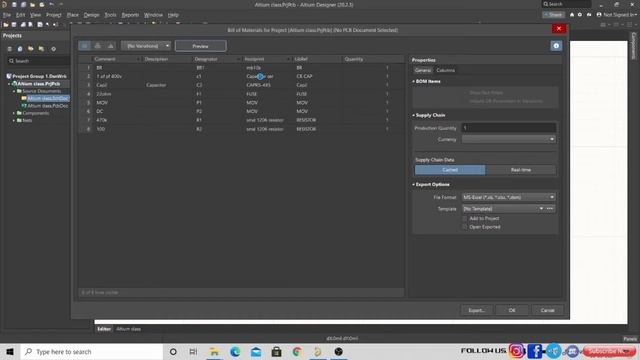The image size is (640, 360).
Task: Click the gear settings icon in Projects panel
Action: point(53,49)
